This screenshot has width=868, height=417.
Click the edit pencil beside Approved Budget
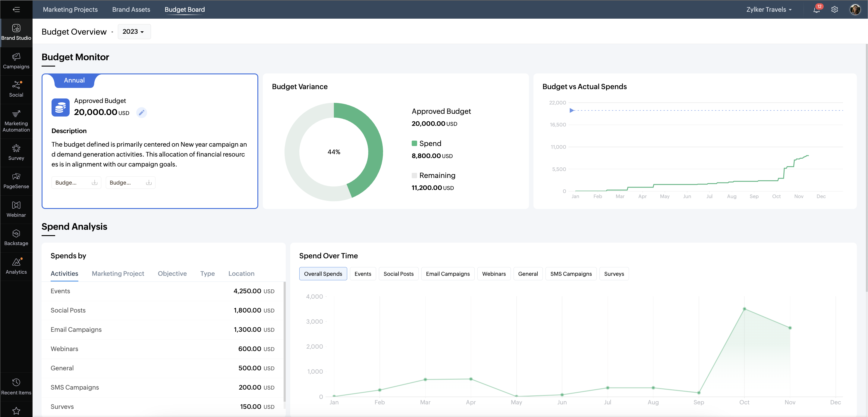click(142, 112)
